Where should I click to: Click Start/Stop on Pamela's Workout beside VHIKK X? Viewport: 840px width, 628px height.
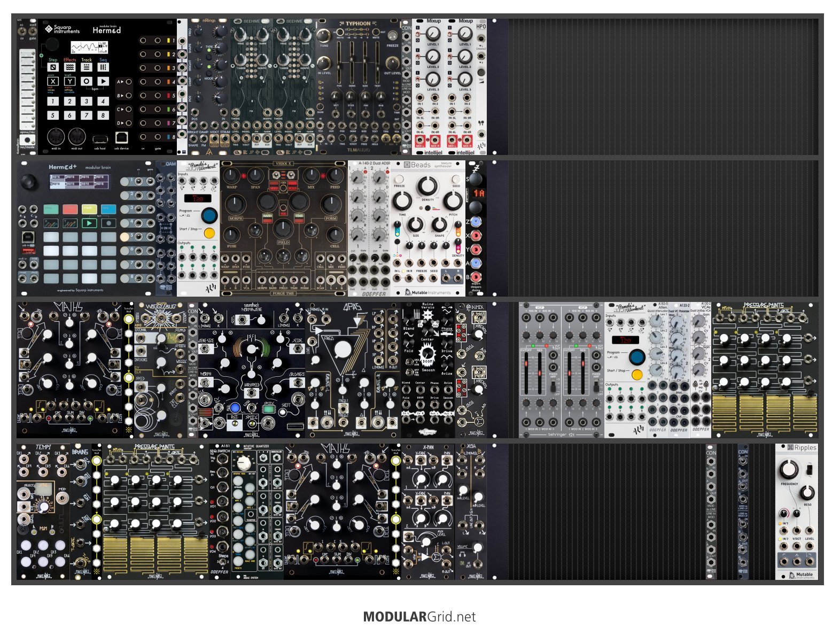(209, 233)
